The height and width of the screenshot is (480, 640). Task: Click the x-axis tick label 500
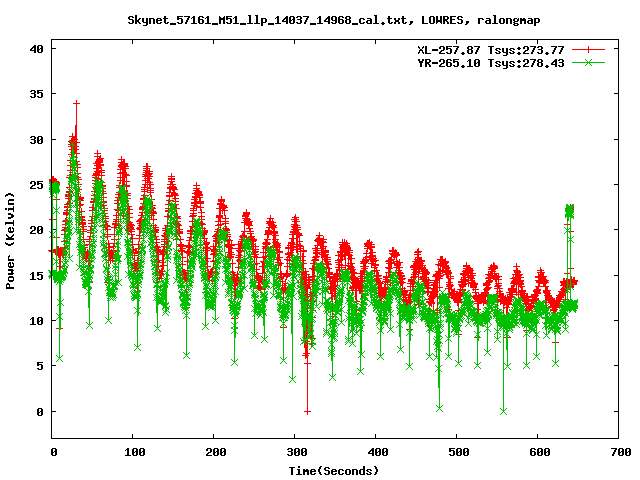(x=458, y=452)
